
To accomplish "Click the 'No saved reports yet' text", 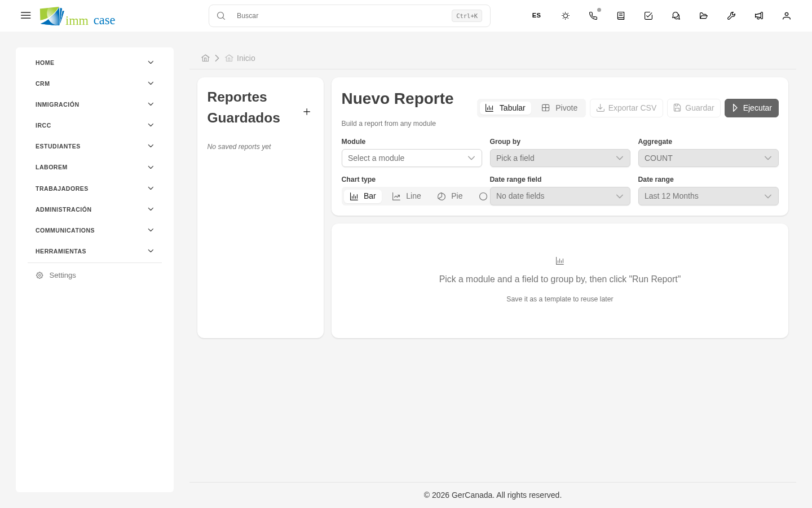I will (239, 147).
